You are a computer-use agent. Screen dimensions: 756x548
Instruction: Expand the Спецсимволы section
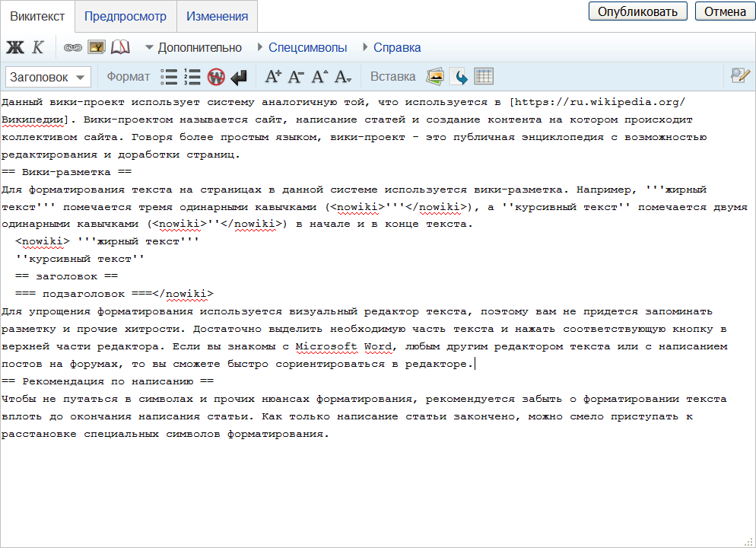(302, 48)
